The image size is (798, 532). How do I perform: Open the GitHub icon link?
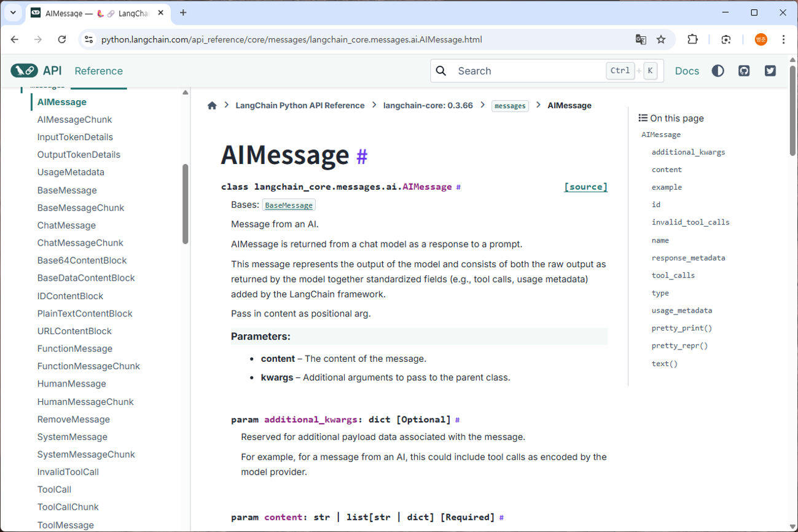[744, 71]
